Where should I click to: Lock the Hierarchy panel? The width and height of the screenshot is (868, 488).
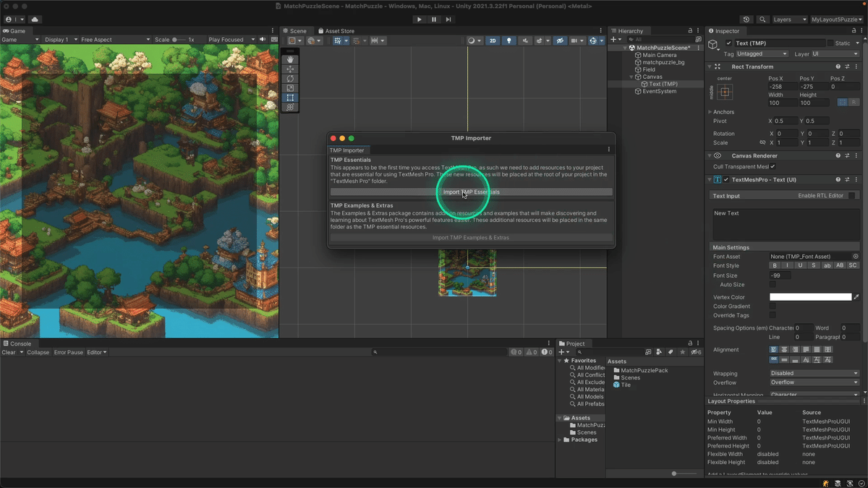click(x=691, y=31)
